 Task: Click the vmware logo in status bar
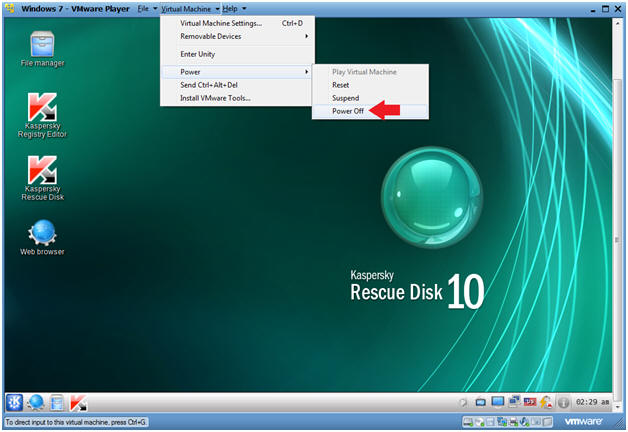(584, 421)
